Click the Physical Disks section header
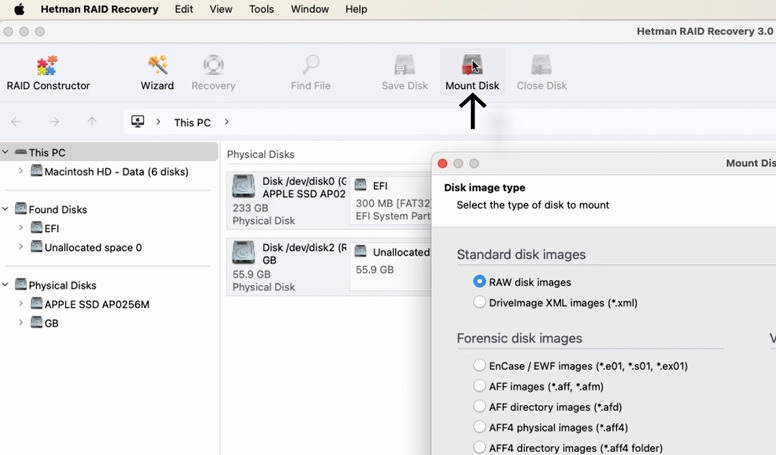 click(x=261, y=154)
